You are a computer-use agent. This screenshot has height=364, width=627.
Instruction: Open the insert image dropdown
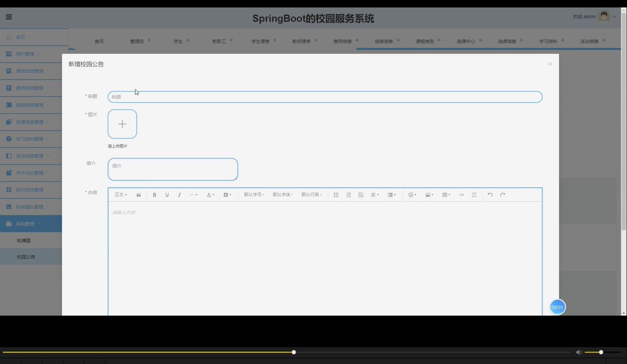(429, 195)
